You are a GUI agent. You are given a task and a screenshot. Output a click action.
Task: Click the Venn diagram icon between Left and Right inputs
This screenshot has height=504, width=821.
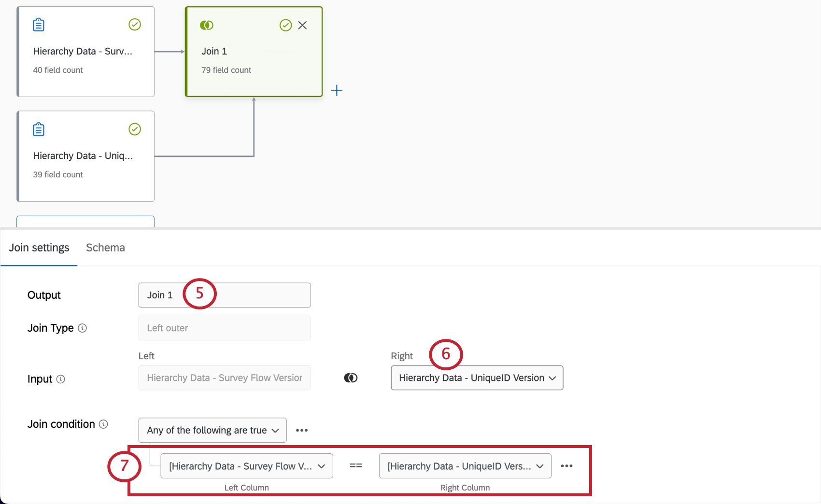[351, 378]
